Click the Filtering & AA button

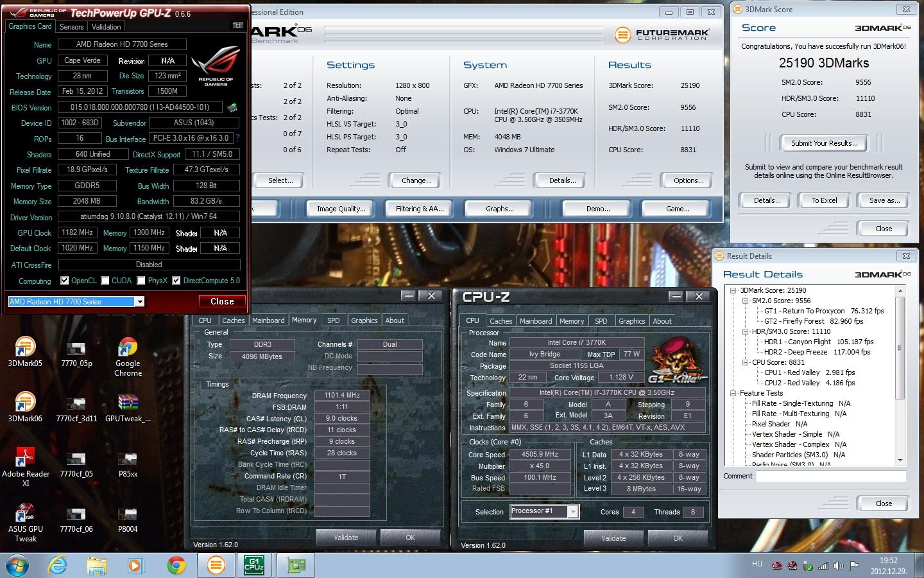[x=420, y=209]
